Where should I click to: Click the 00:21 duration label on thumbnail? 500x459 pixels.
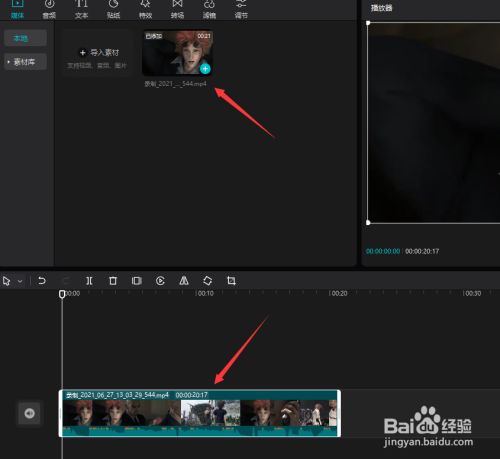pyautogui.click(x=204, y=36)
